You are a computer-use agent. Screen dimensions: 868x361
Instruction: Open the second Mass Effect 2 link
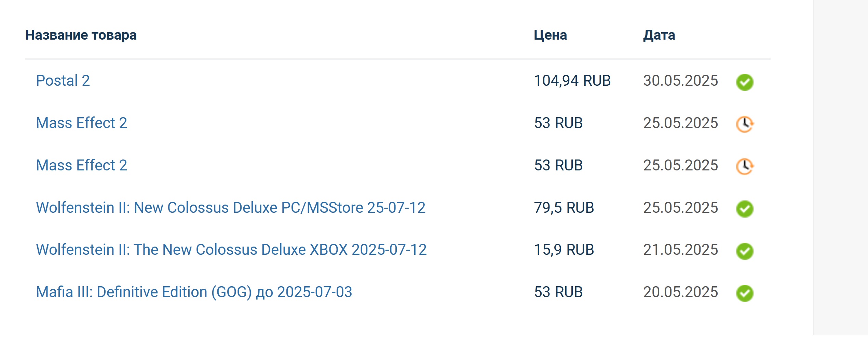point(82,165)
